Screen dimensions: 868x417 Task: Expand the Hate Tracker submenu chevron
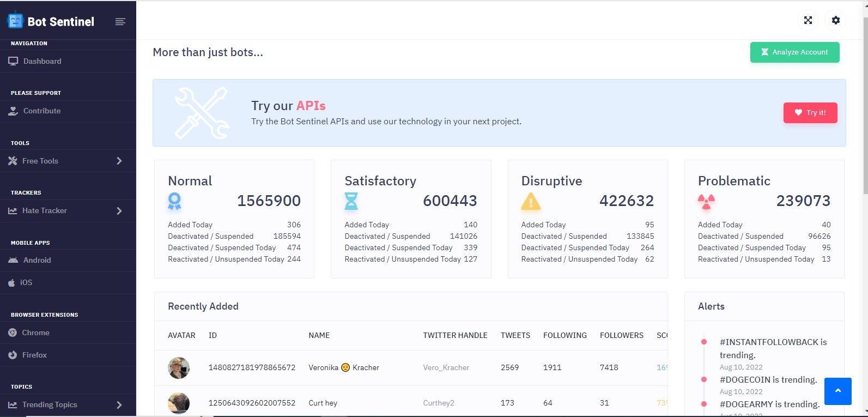pos(119,211)
